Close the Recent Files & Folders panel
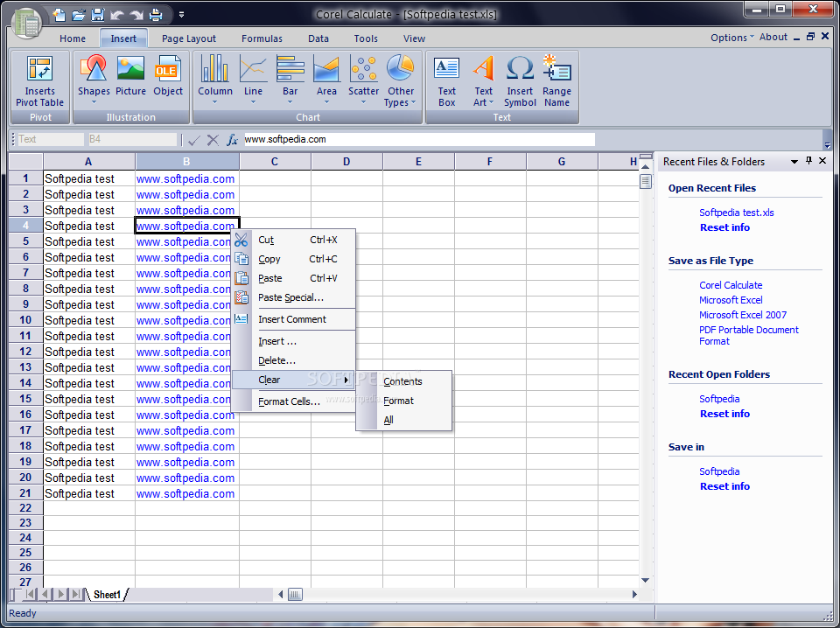This screenshot has height=628, width=840. click(x=822, y=161)
